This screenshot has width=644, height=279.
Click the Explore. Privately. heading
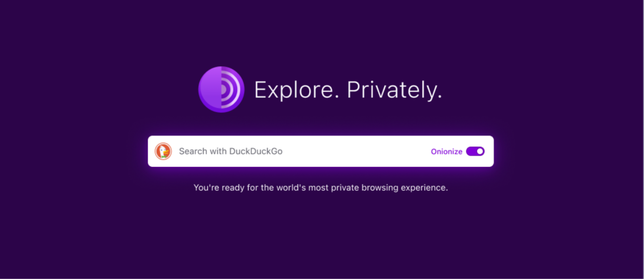point(348,89)
